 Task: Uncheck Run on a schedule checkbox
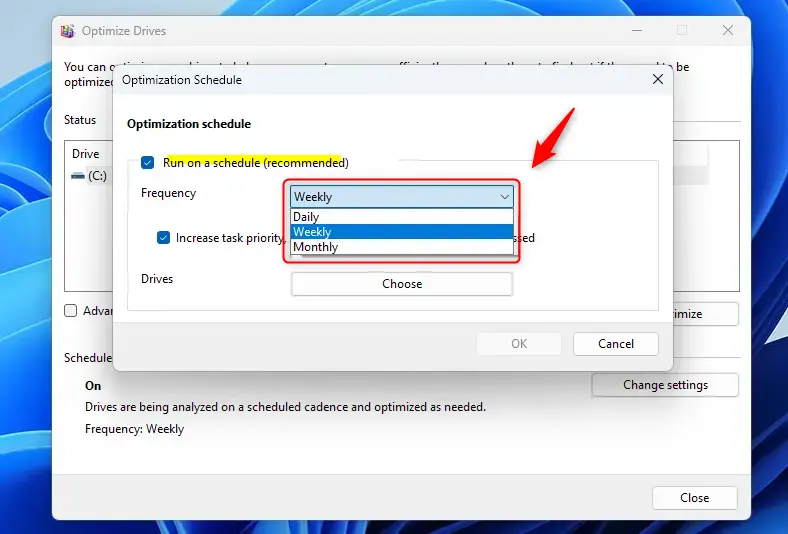pyautogui.click(x=147, y=163)
